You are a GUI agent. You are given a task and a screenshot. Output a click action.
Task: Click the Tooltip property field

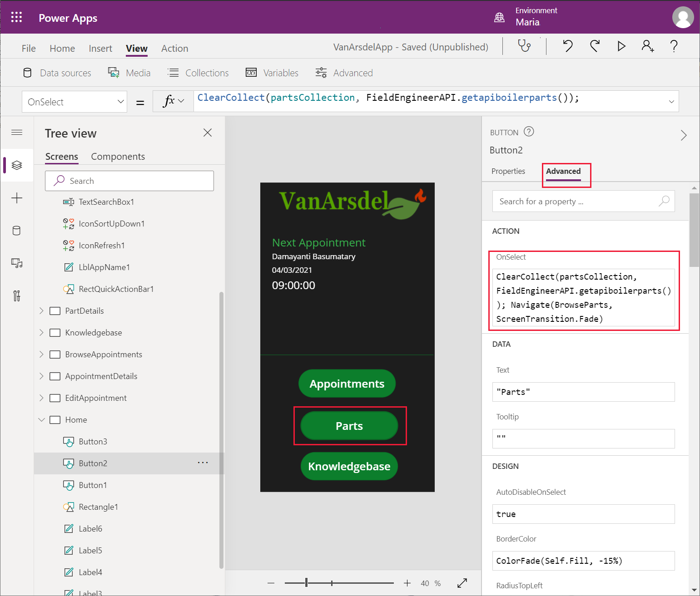(x=584, y=438)
